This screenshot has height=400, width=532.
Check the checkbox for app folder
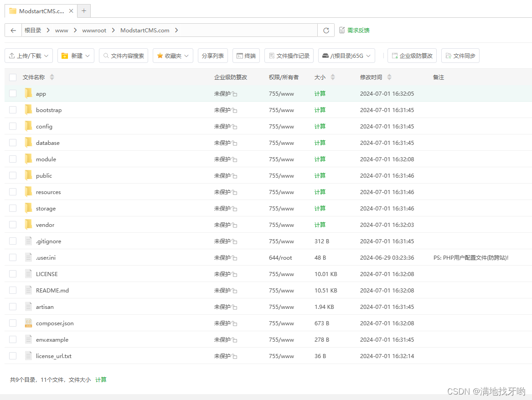(x=13, y=93)
